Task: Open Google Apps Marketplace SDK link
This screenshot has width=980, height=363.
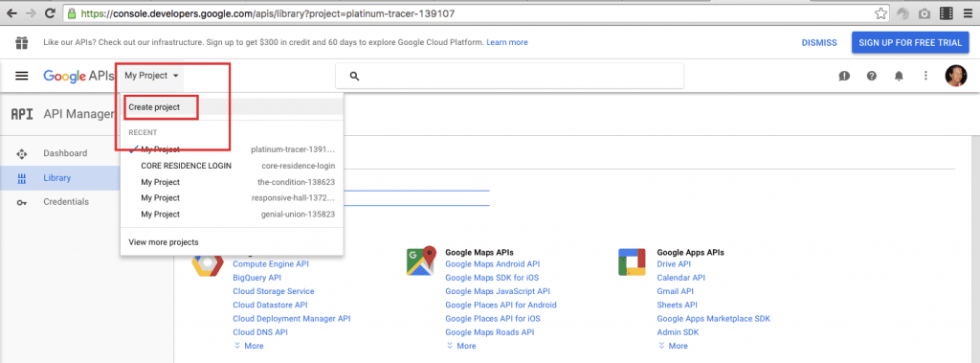Action: pyautogui.click(x=713, y=319)
